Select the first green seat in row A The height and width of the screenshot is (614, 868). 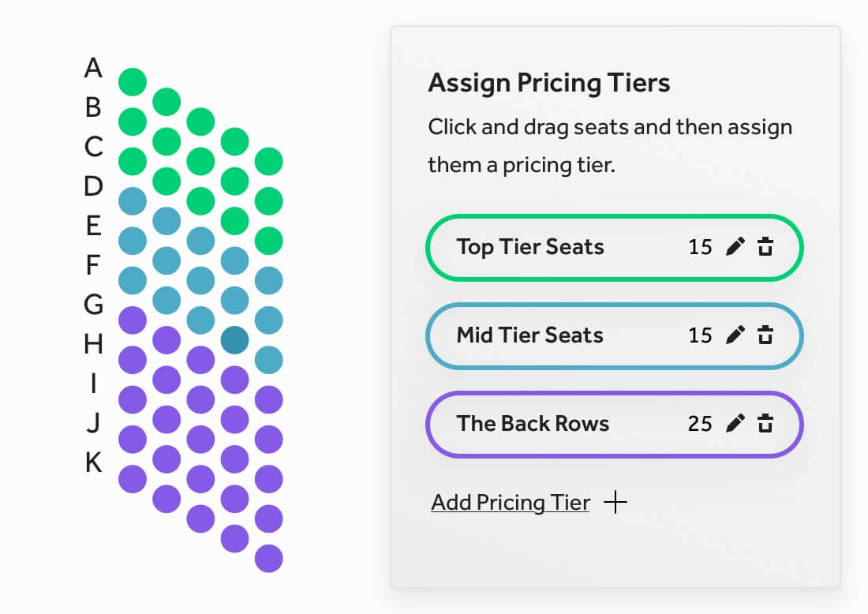[133, 81]
